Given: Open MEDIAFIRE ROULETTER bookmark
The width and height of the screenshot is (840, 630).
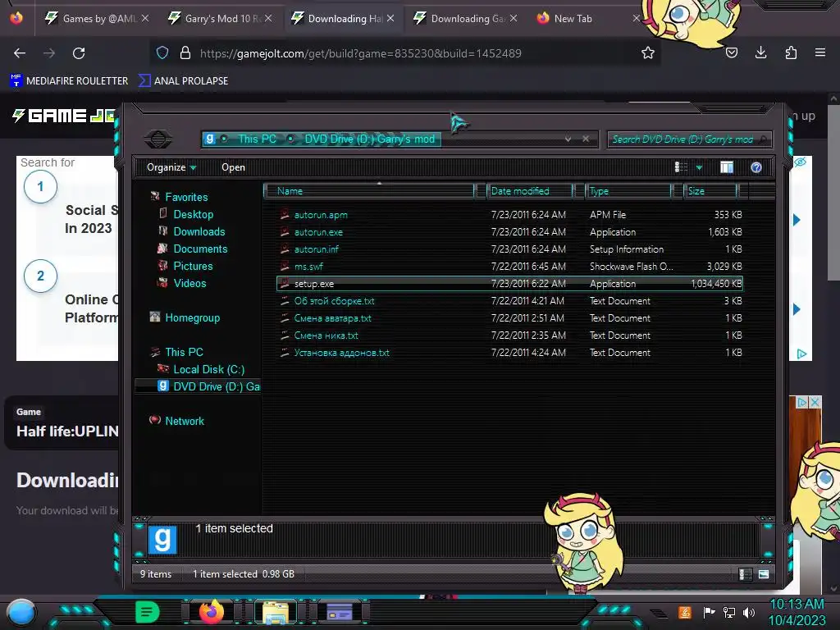Looking at the screenshot, I should point(69,81).
